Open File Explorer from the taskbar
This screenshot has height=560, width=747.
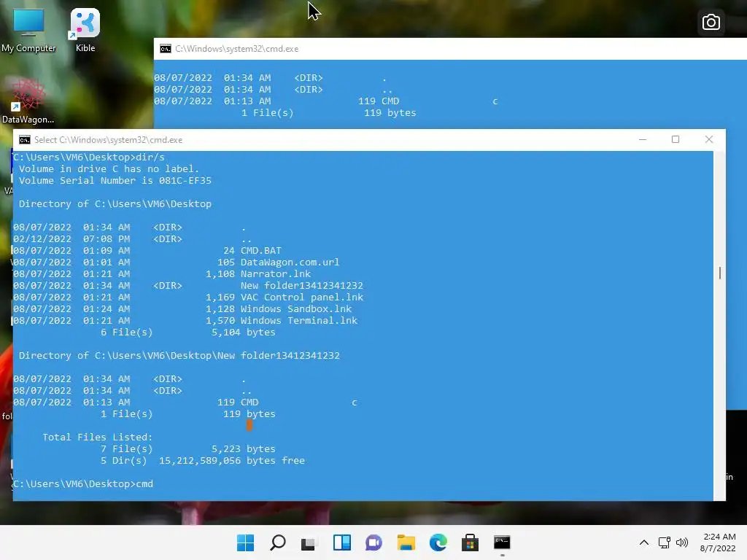(x=406, y=542)
